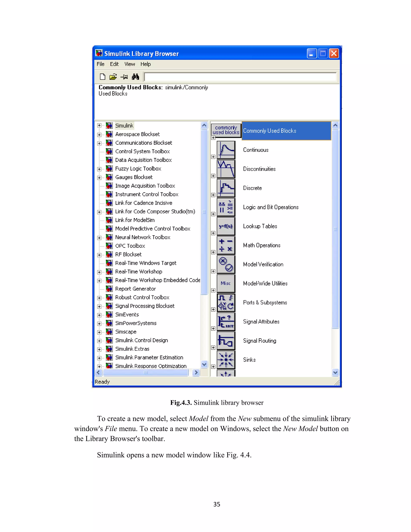This screenshot has height=532, width=411.
Task: Click the block search text field
Action: tap(240, 77)
